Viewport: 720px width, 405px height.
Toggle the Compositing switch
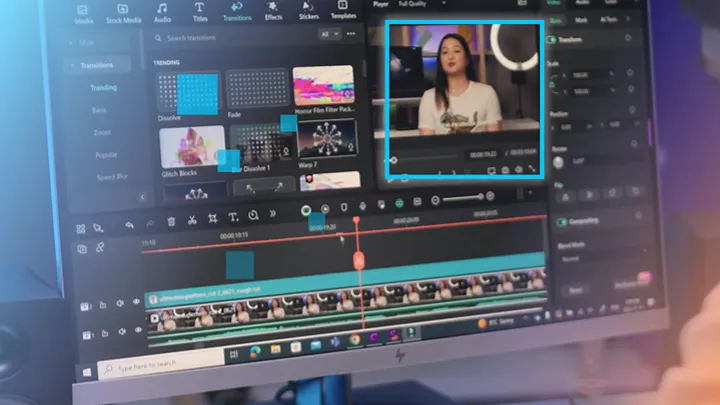point(562,222)
